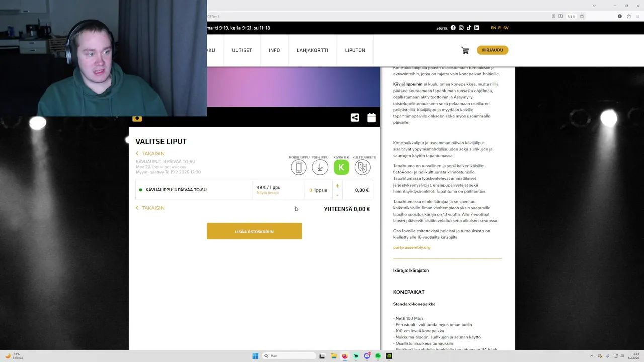This screenshot has width=644, height=362.
Task: Open Task View in the taskbar
Action: (x=322, y=356)
